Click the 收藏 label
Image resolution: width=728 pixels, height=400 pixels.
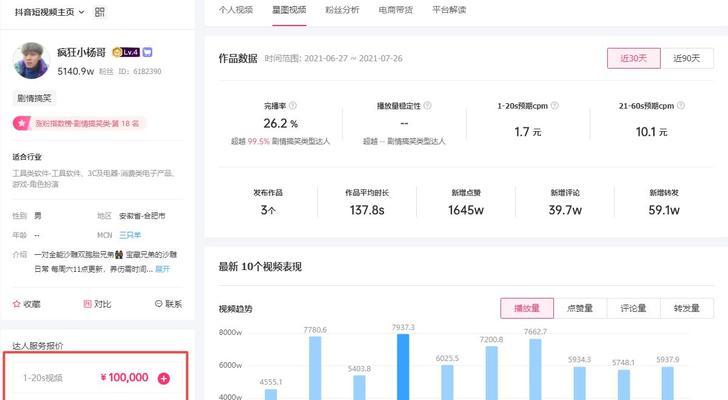tap(32, 304)
